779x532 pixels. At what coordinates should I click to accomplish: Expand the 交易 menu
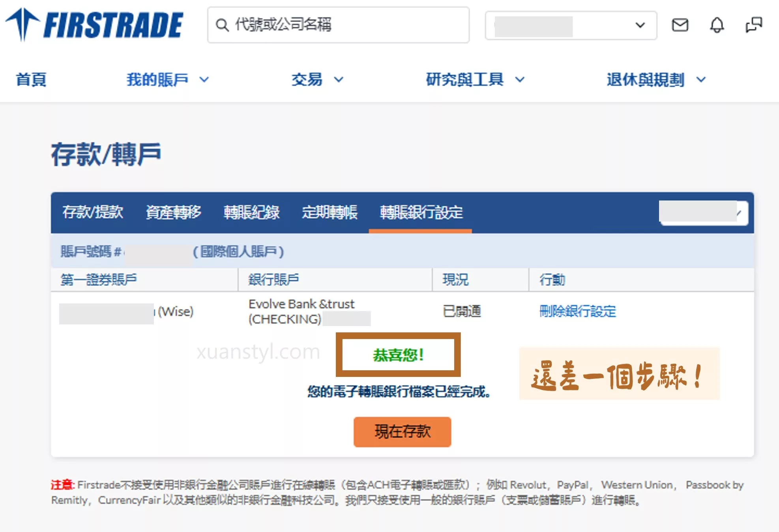(x=317, y=79)
